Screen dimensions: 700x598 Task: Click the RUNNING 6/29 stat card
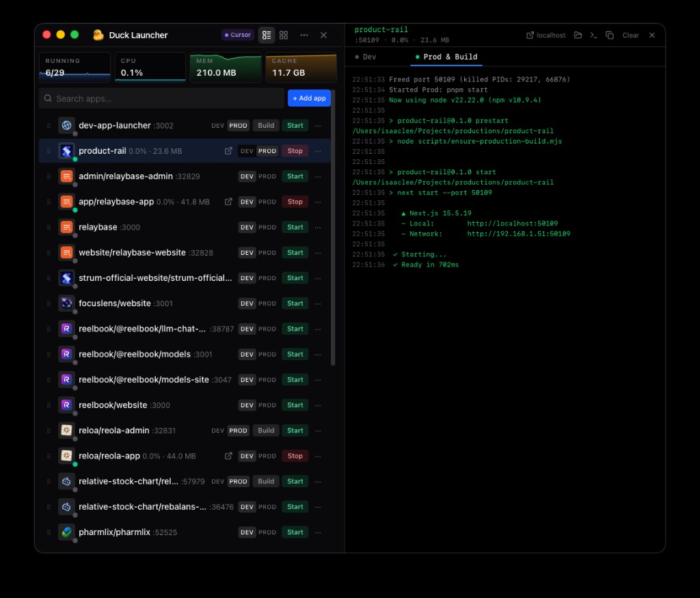point(75,68)
